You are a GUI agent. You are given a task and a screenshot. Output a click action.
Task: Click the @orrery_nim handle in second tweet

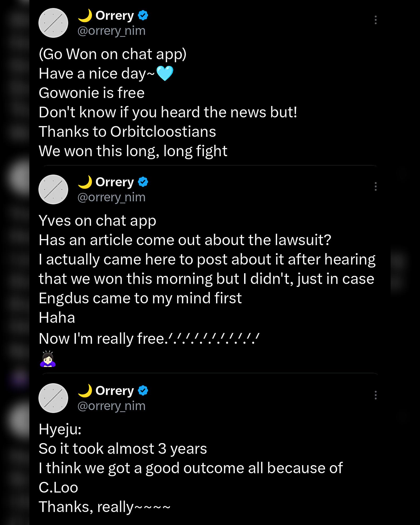[x=111, y=197]
